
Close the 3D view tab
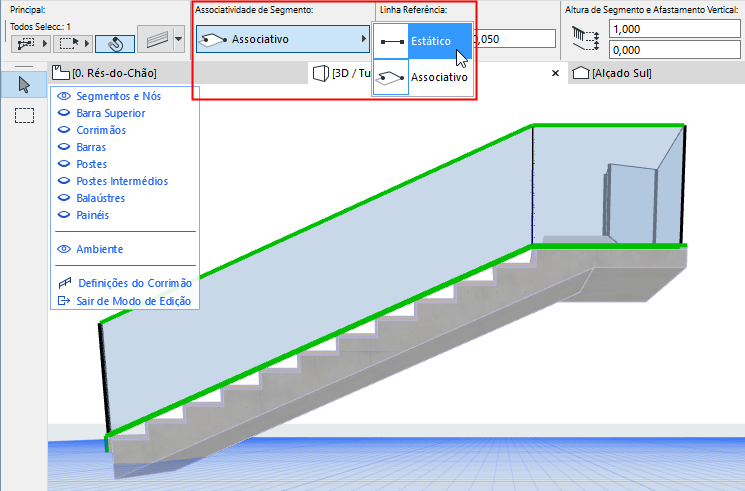pyautogui.click(x=555, y=73)
